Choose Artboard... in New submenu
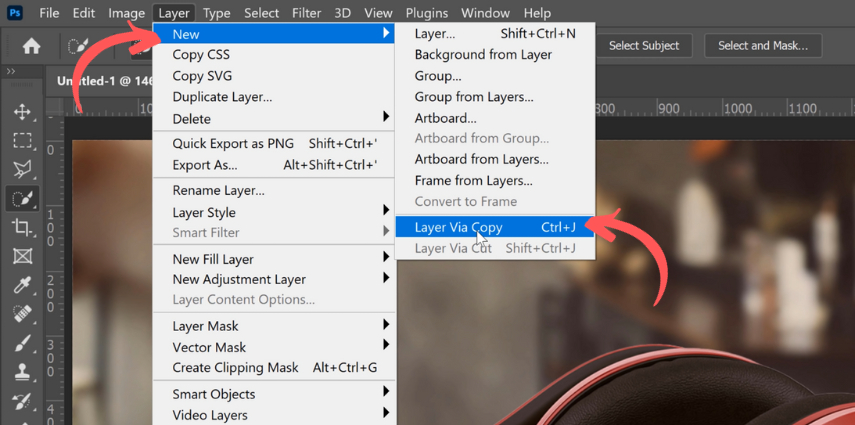Image resolution: width=855 pixels, height=425 pixels. pos(495,118)
